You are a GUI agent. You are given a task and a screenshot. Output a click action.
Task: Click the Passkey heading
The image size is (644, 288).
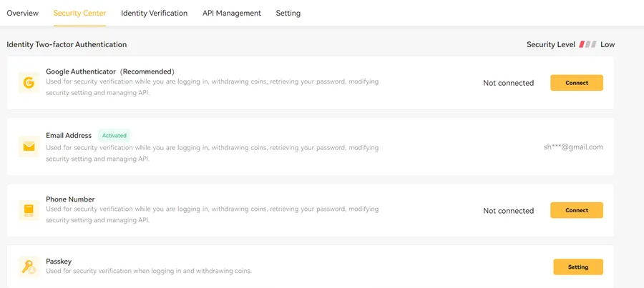pyautogui.click(x=59, y=262)
